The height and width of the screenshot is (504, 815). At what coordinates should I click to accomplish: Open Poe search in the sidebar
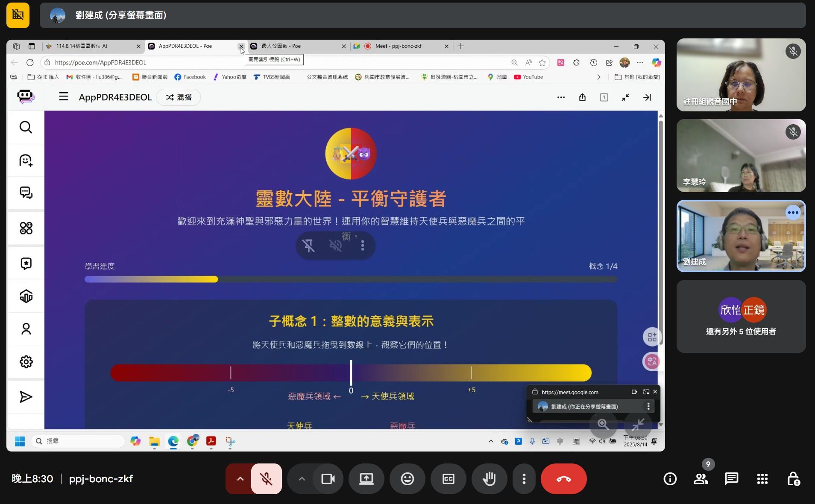[26, 127]
